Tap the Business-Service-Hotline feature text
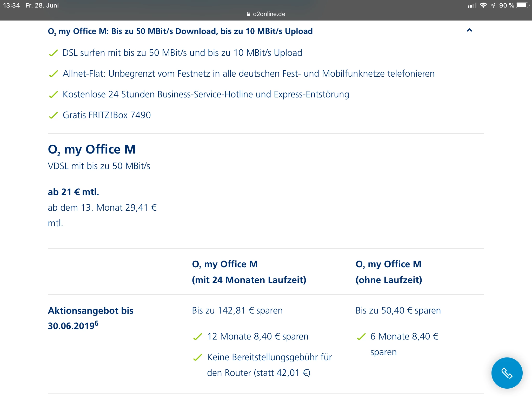 coord(206,94)
